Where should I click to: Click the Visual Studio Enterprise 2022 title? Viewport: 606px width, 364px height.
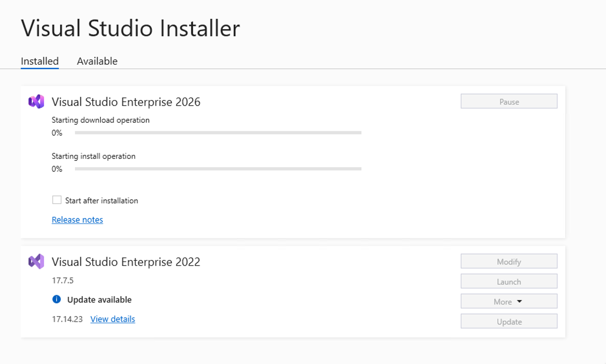point(126,262)
